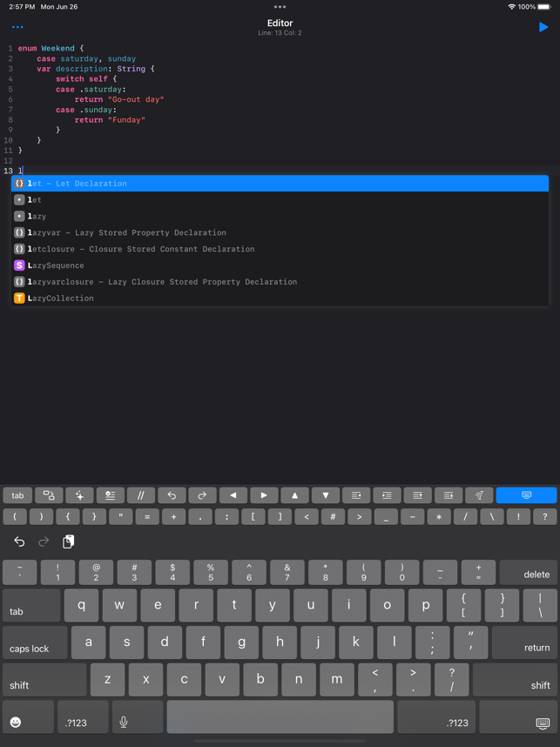Viewport: 560px width, 747px height.
Task: Click the 'switch self {' line
Action: [x=86, y=79]
